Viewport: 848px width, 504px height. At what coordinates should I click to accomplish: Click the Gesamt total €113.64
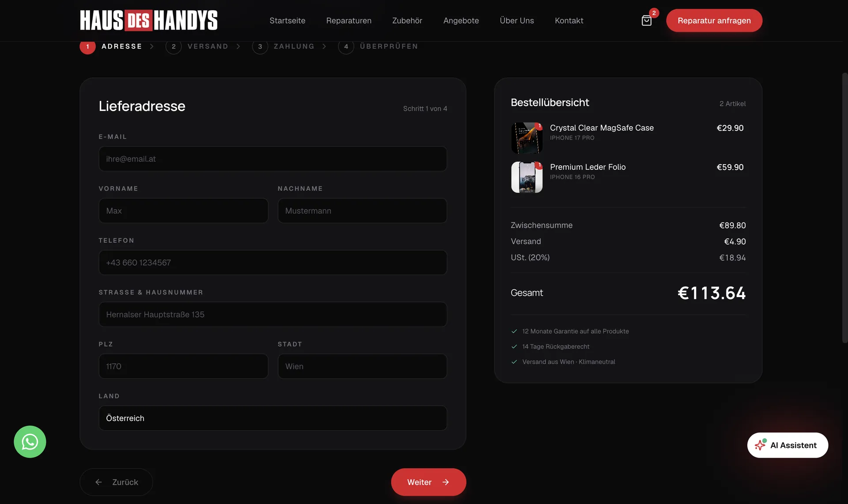712,293
